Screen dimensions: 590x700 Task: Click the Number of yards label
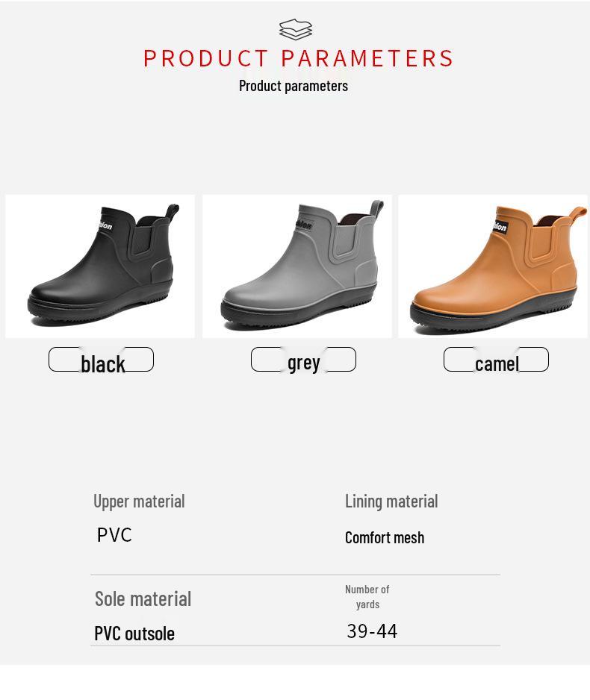pos(367,597)
